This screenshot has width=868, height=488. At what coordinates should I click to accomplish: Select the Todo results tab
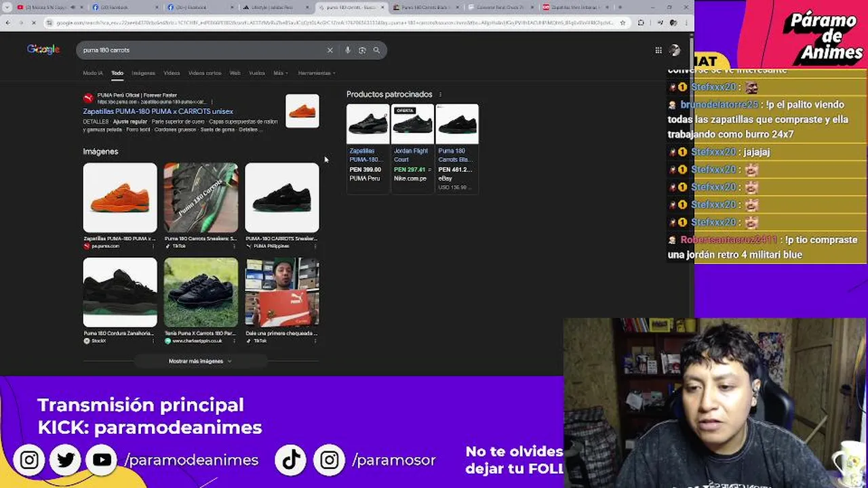[x=117, y=73]
